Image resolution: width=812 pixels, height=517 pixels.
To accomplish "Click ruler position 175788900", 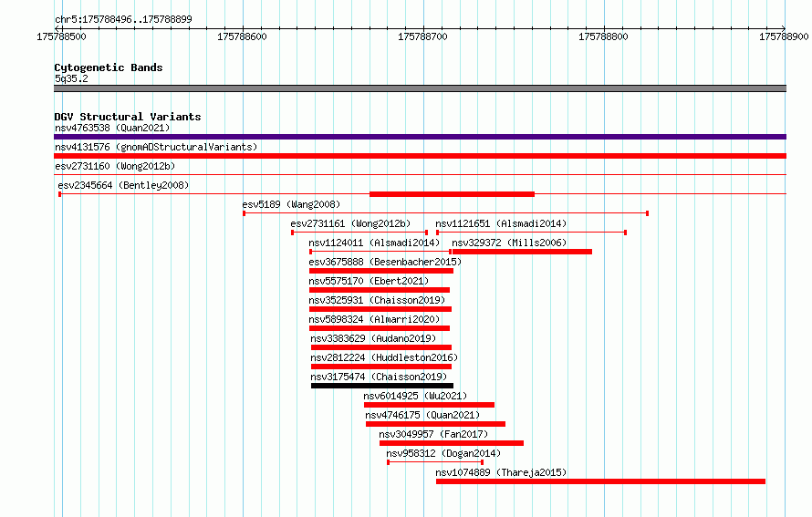I will [x=784, y=36].
